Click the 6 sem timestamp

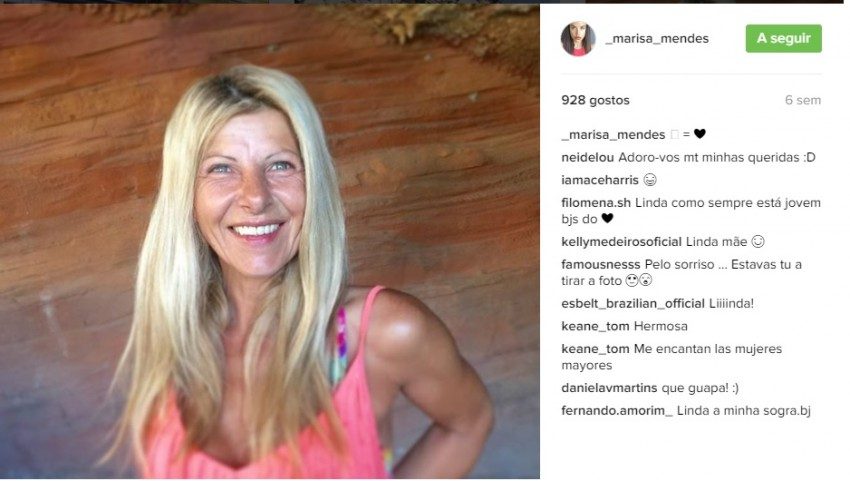click(x=803, y=100)
